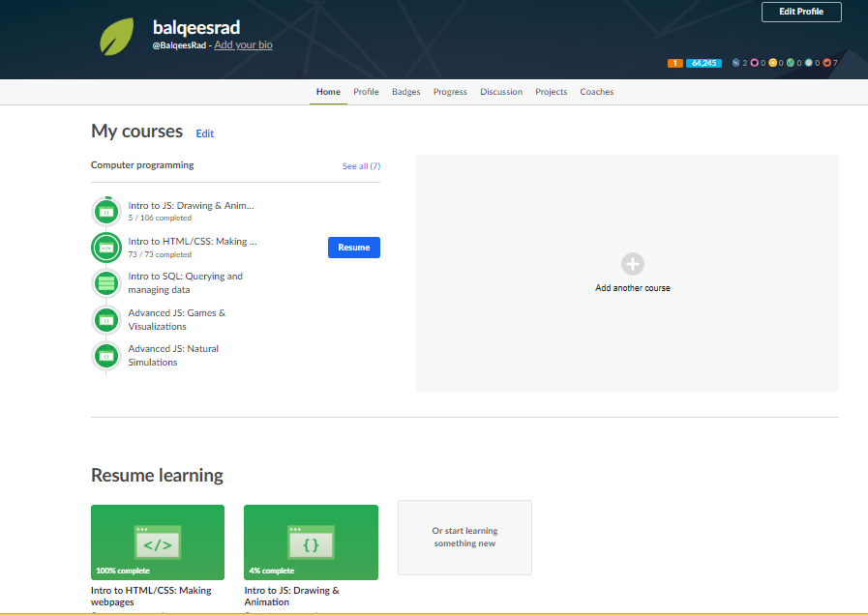Open Intro to SQL: Querying and managing data
Image resolution: width=868 pixels, height=615 pixels.
[x=185, y=282]
